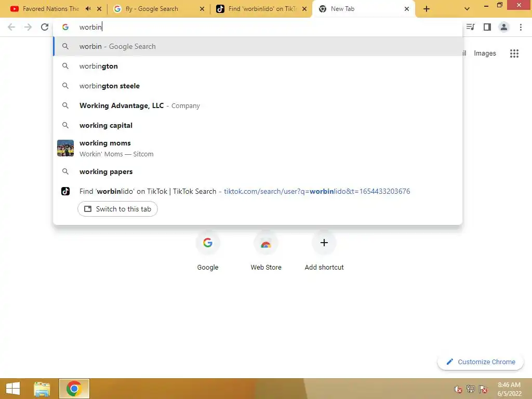Click the address bar containing worbin
532x399 pixels.
click(258, 27)
